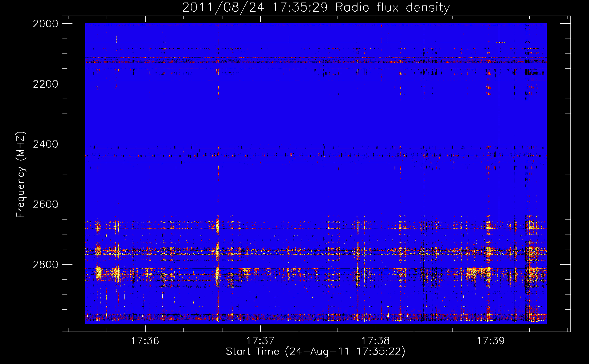This screenshot has height=364, width=589.
Task: Select the '2800' frequency axis label
Action: coord(46,264)
